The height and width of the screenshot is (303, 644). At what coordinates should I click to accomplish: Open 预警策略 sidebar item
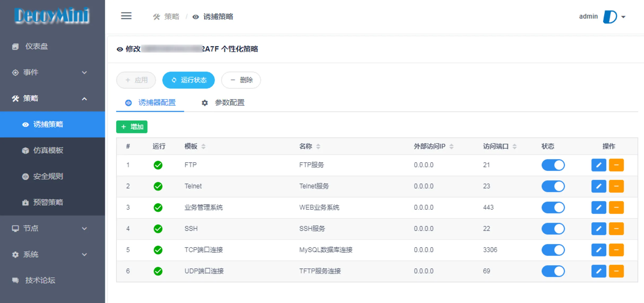[53, 202]
